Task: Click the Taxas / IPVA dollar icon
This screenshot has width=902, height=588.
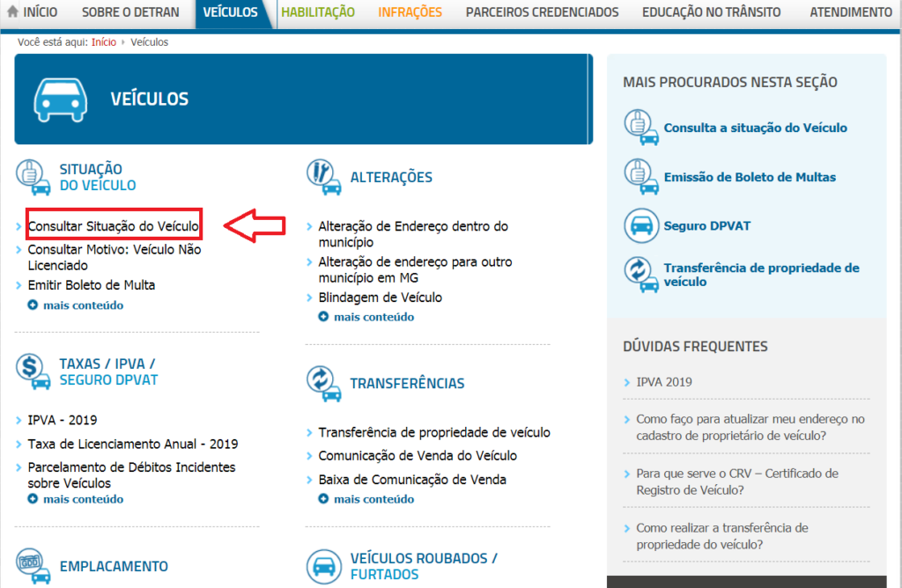Action: [x=33, y=371]
